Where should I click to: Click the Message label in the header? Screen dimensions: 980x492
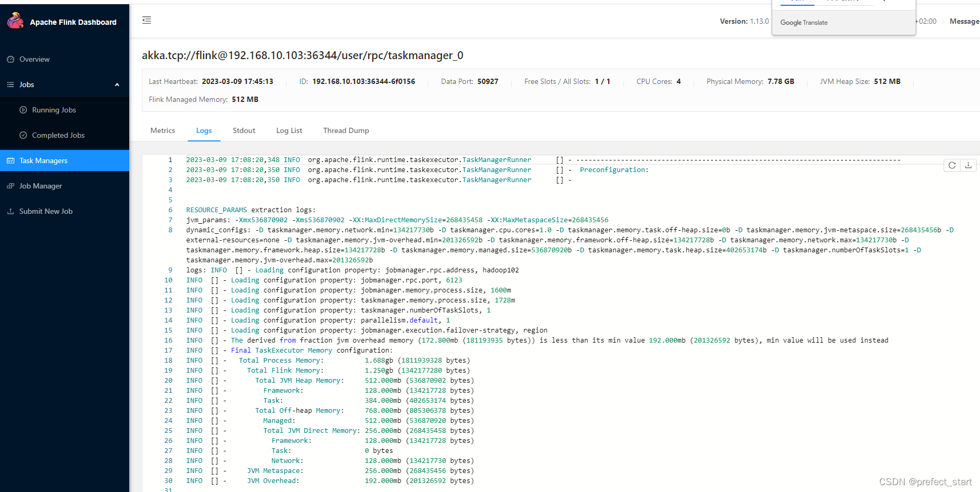[964, 21]
